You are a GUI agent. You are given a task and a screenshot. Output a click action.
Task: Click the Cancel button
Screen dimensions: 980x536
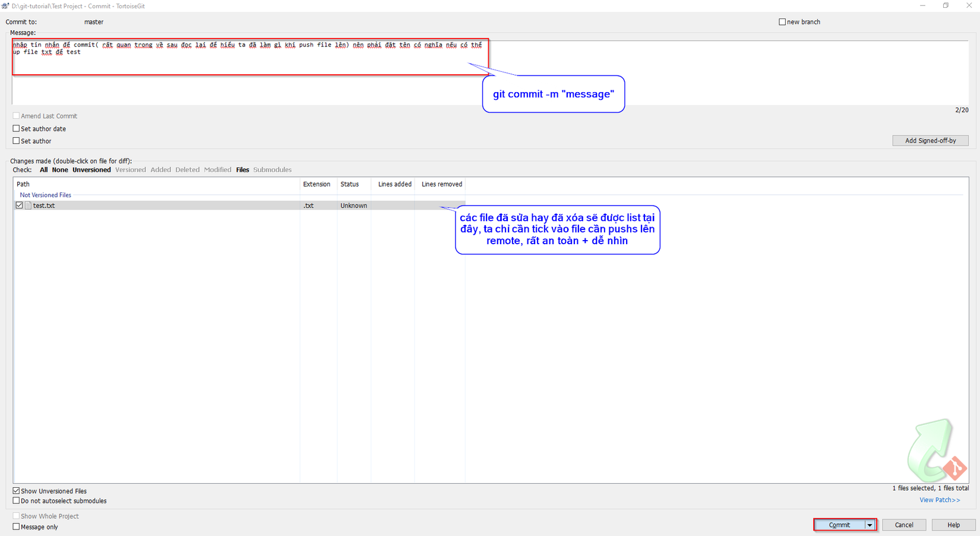click(904, 525)
